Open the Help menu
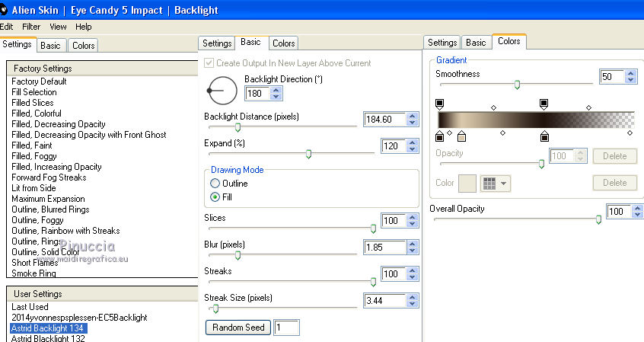 click(x=84, y=27)
